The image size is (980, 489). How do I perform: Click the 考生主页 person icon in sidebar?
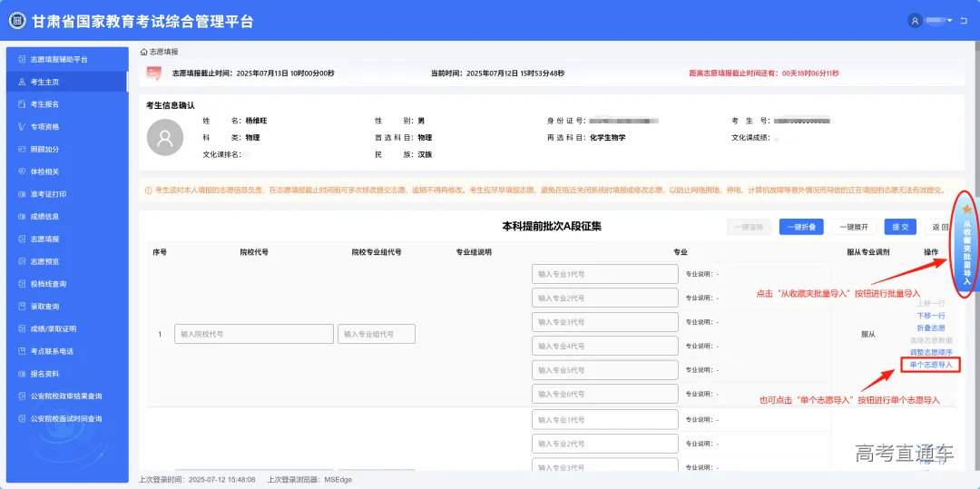point(22,82)
